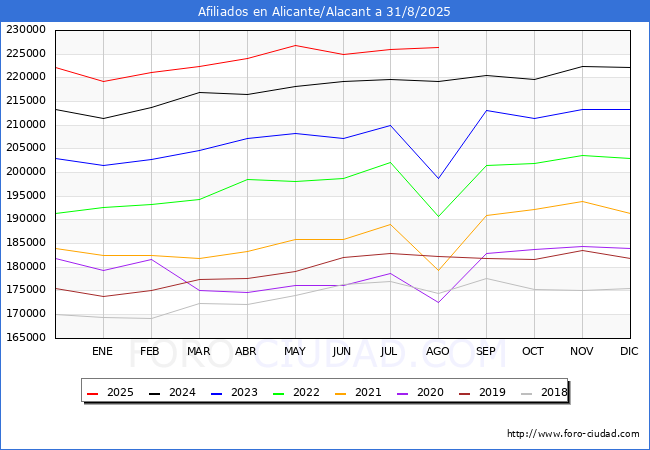The height and width of the screenshot is (450, 650).
Task: Click the 205000 y-axis value
Action: point(26,148)
